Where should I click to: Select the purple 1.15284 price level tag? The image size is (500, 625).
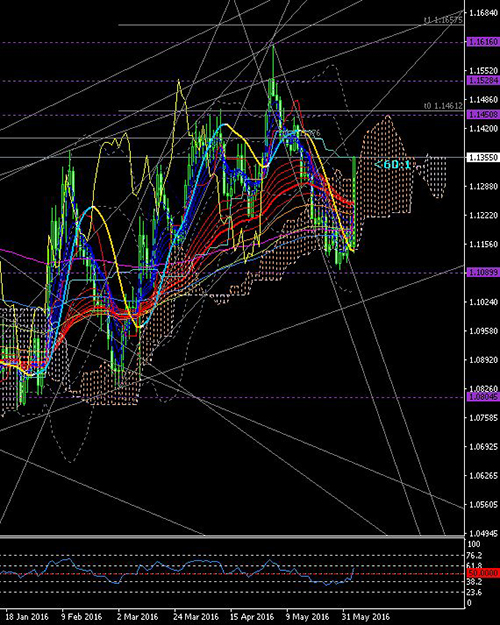point(483,81)
